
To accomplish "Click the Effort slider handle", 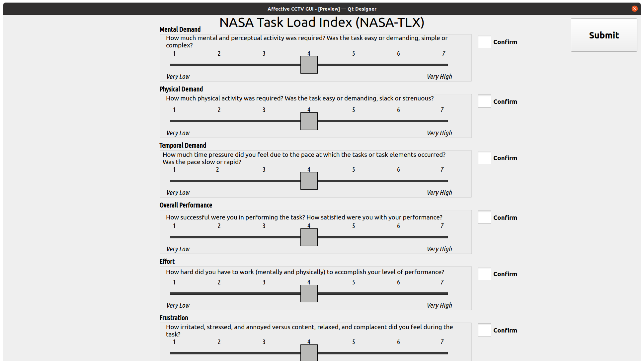I will tap(309, 293).
